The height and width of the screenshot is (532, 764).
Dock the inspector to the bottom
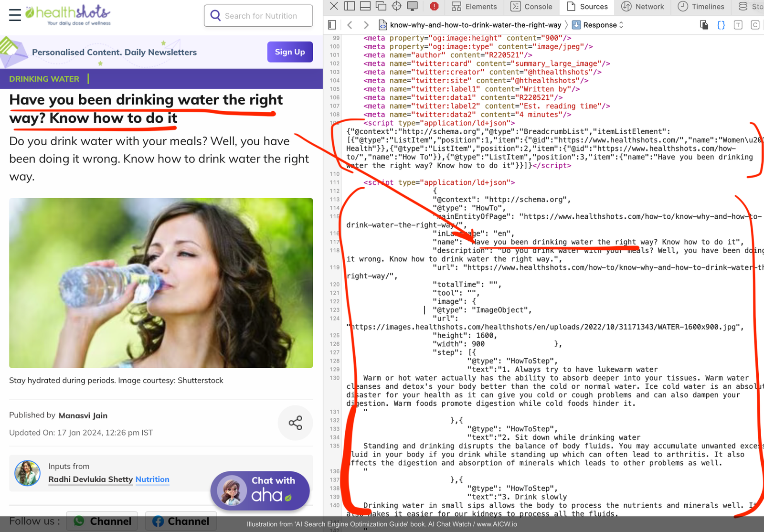click(365, 6)
